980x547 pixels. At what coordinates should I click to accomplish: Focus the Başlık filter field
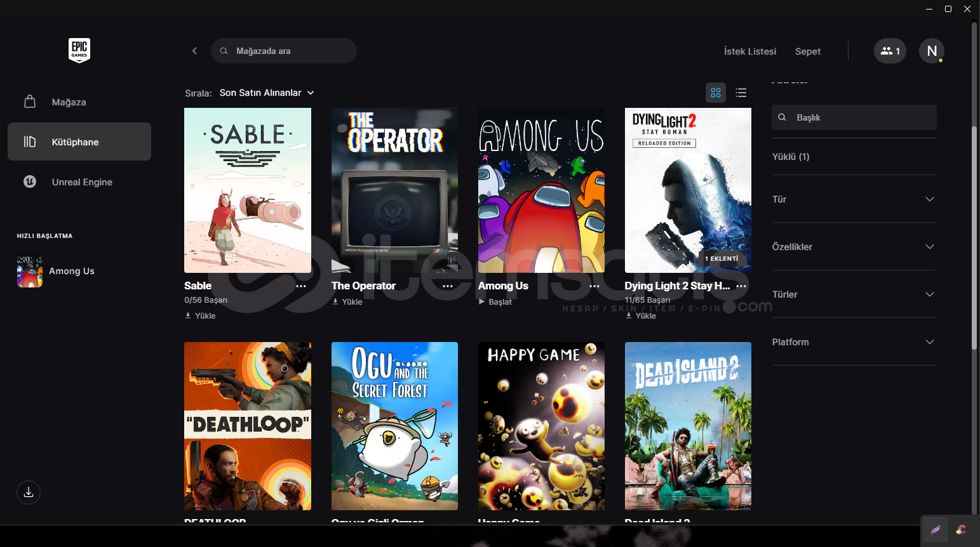pos(854,117)
